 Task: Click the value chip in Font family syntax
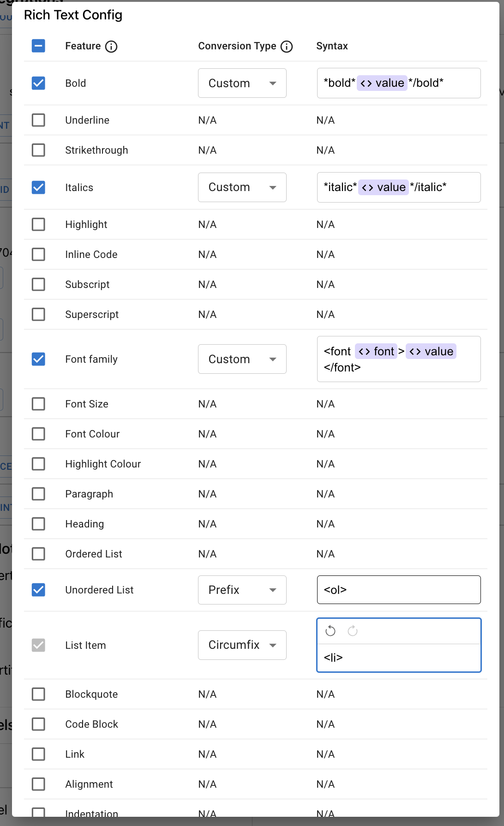[431, 352]
